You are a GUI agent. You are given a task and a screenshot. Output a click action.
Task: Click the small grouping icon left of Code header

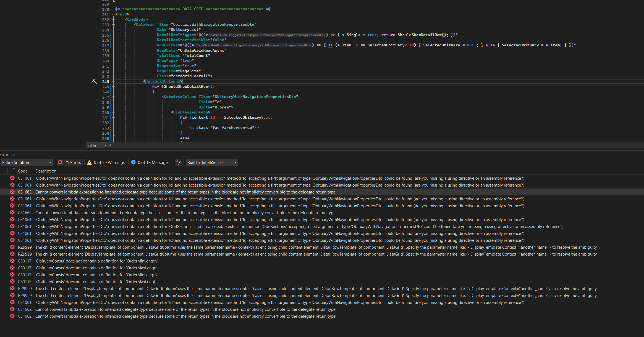(x=14, y=169)
